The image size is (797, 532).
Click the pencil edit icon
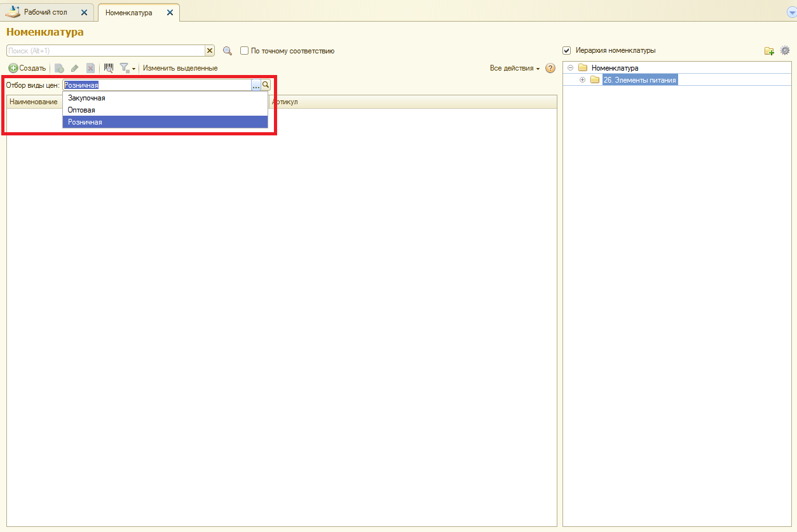pyautogui.click(x=75, y=68)
